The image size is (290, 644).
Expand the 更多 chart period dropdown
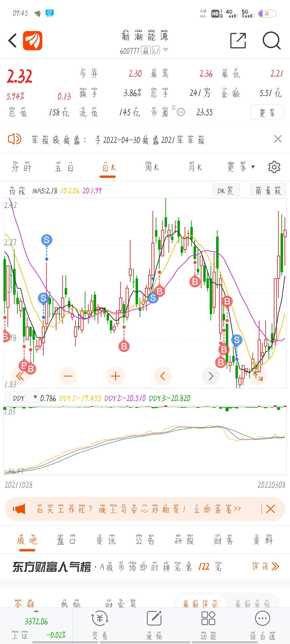(241, 167)
